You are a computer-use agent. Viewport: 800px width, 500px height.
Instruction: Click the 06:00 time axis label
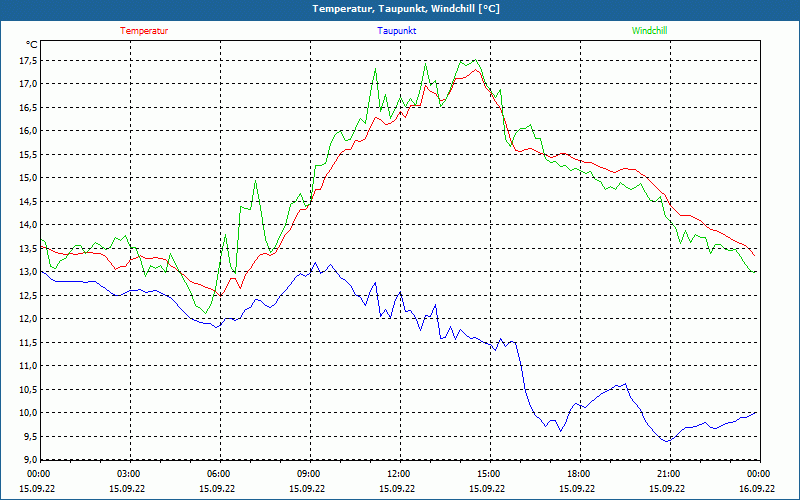(218, 474)
